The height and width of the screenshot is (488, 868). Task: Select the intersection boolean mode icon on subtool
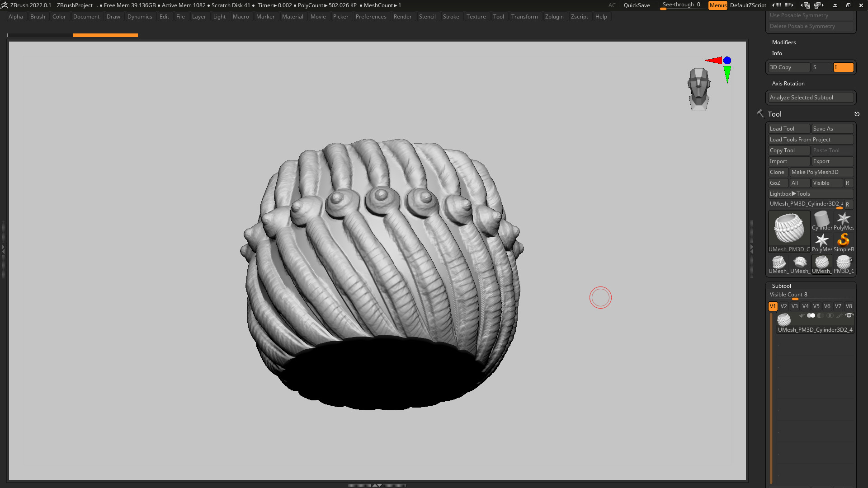(830, 316)
